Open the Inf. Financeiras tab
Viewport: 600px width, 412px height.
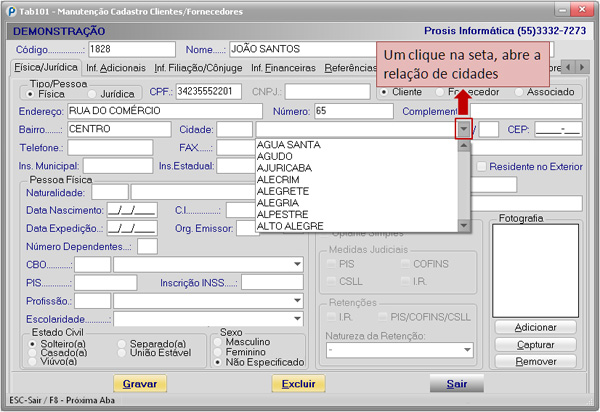click(x=283, y=68)
